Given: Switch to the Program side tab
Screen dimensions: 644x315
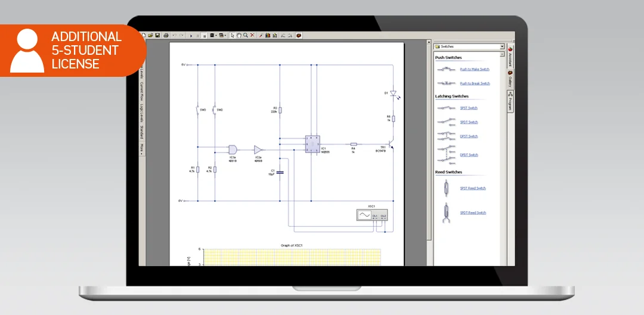Looking at the screenshot, I should click(x=511, y=102).
